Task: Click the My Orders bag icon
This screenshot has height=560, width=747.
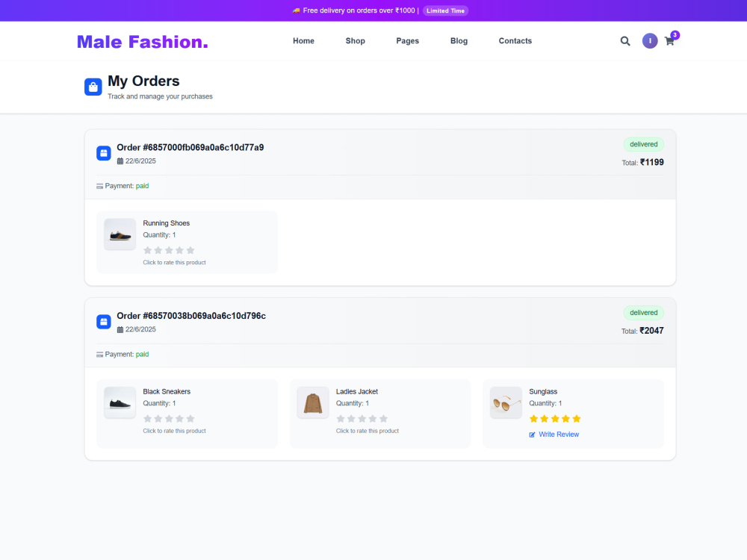Action: [x=93, y=87]
